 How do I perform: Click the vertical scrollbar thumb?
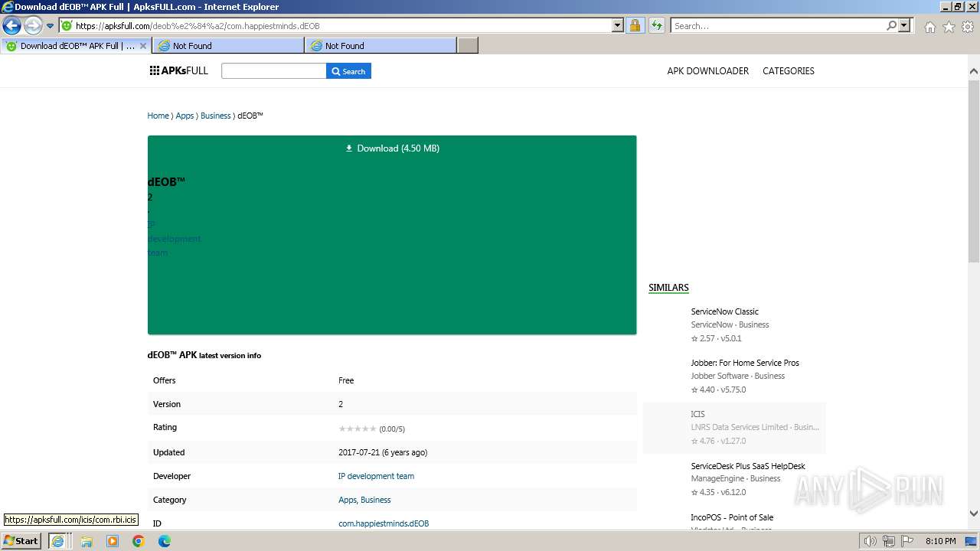tap(974, 171)
